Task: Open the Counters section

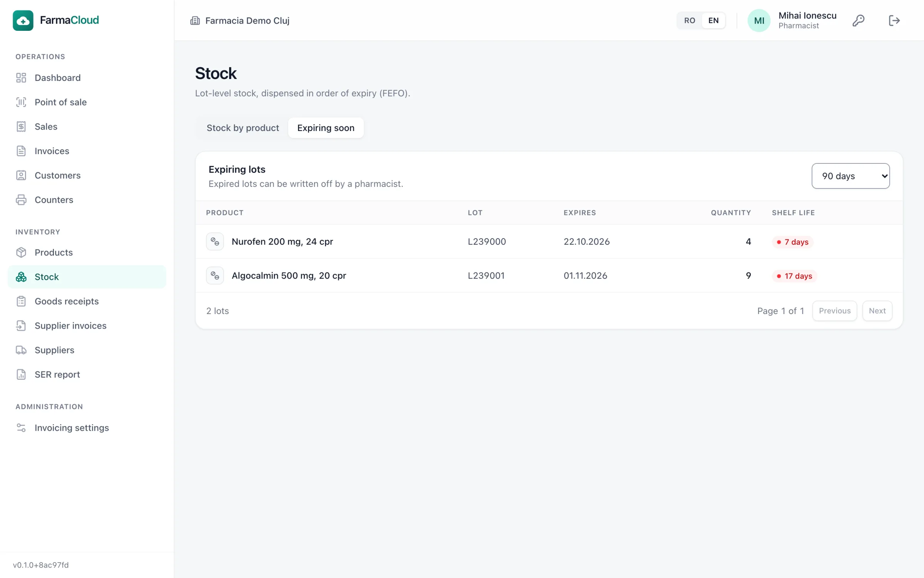Action: [87, 200]
